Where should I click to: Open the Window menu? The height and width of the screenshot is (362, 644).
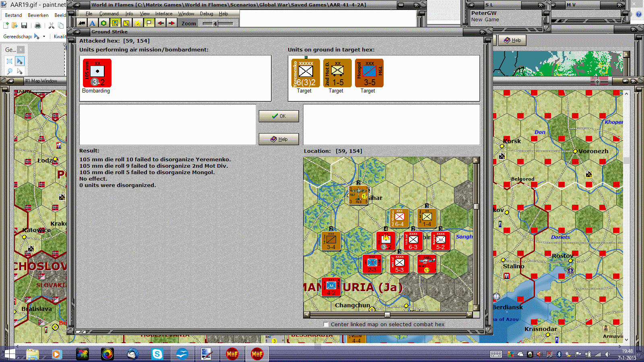pyautogui.click(x=186, y=14)
